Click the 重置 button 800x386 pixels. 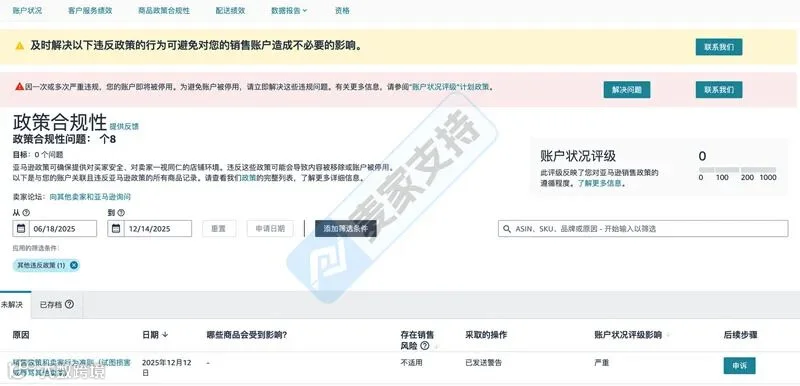pos(219,228)
